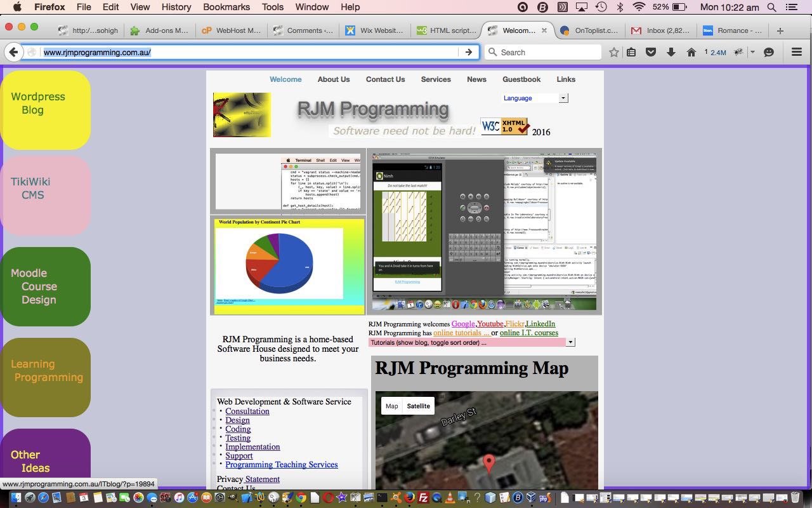This screenshot has height=508, width=812.
Task: Switch map to Map view
Action: [392, 406]
